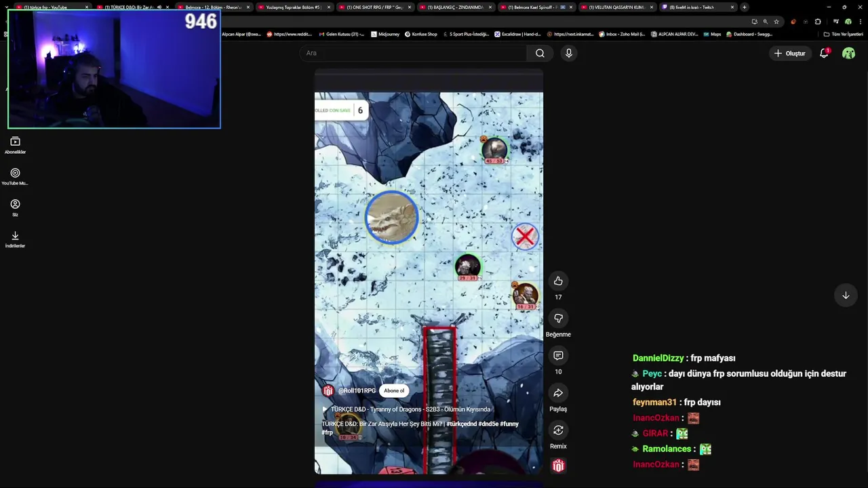Start voice search with microphone icon
868x488 pixels.
coord(568,54)
